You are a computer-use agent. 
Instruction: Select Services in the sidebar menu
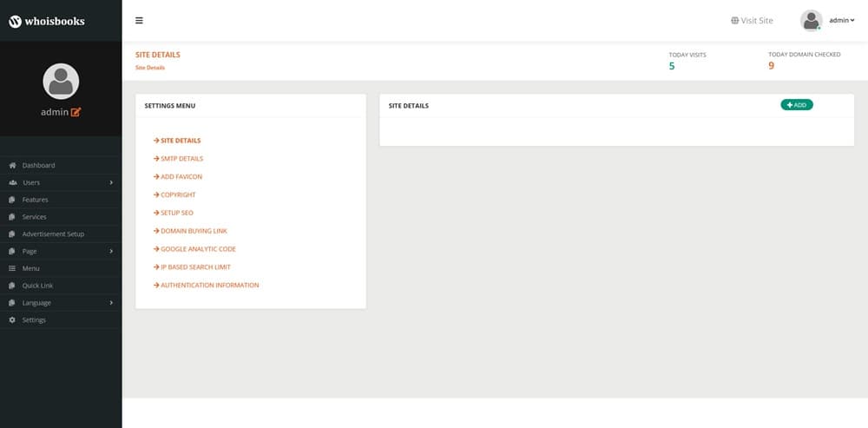click(x=34, y=217)
